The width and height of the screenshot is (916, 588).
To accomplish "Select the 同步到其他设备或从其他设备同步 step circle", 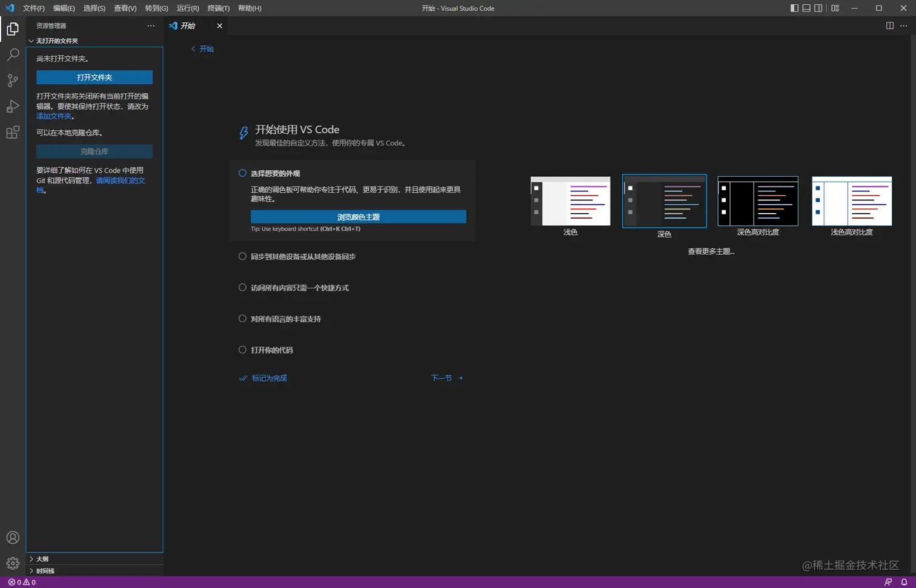I will (242, 256).
